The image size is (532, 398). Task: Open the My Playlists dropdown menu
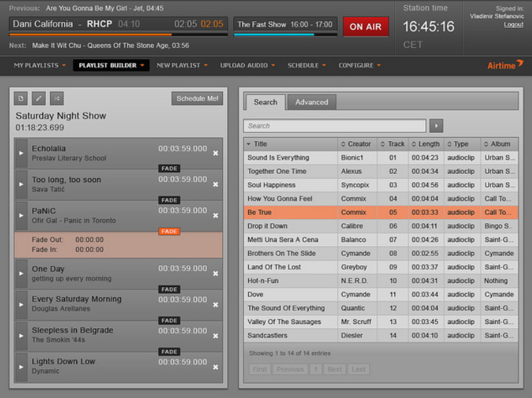[39, 65]
